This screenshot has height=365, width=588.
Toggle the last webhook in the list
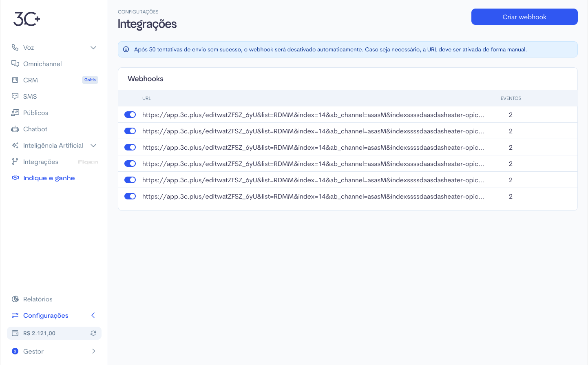point(130,196)
